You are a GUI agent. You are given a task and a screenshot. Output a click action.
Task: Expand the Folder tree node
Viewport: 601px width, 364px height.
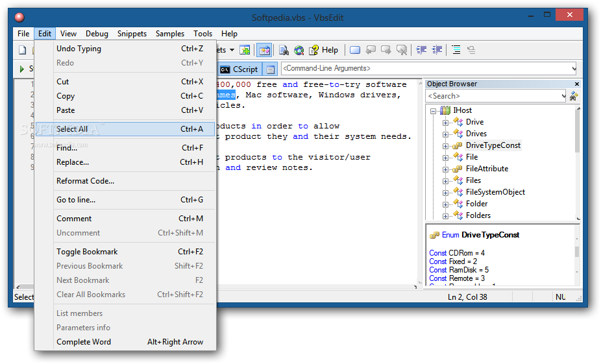(445, 204)
